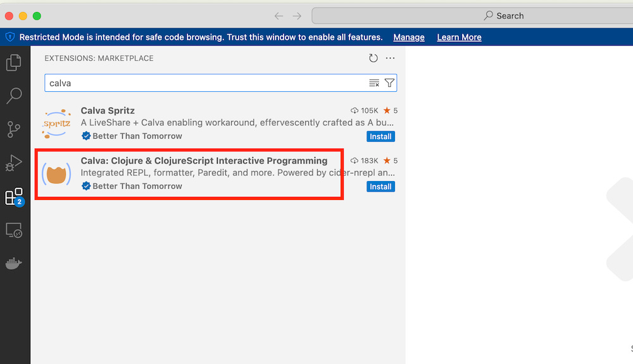Click the Restricted Mode shield icon
The image size is (633, 364).
tap(10, 37)
